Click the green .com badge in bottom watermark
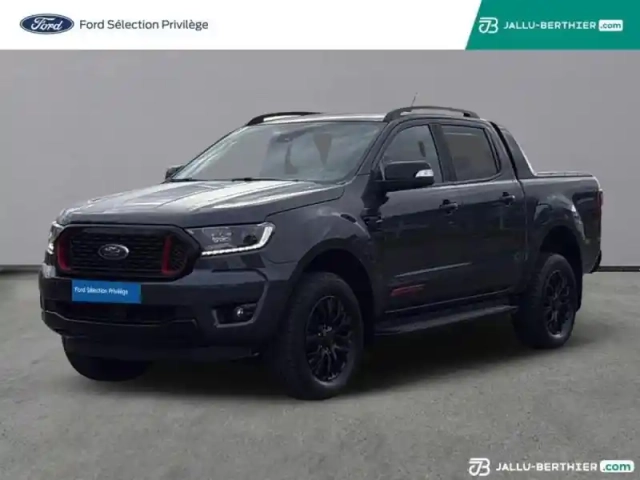The width and height of the screenshot is (640, 480). click(x=617, y=467)
